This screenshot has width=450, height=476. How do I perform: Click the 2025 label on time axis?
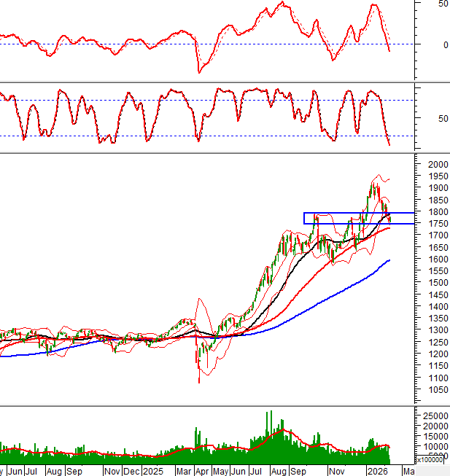coord(154,471)
